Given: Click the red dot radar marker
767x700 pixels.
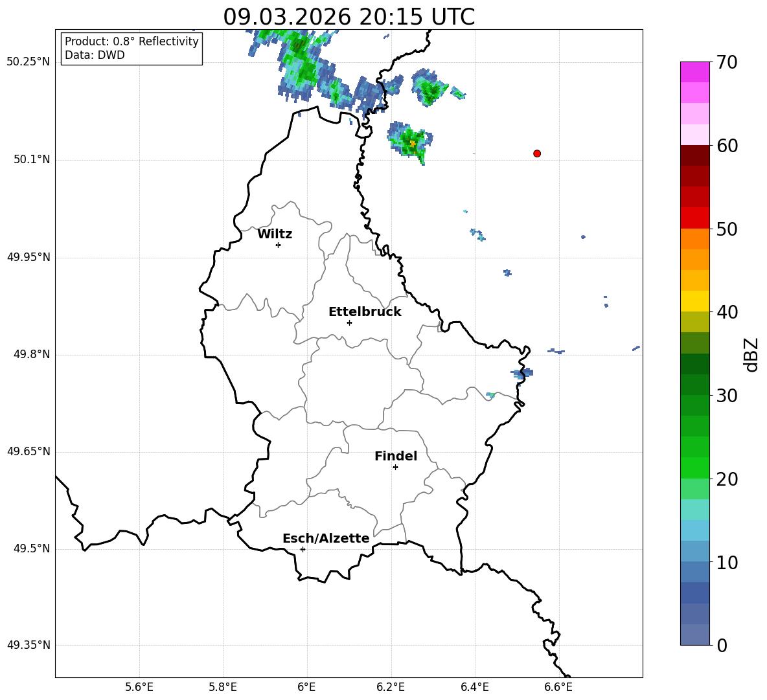Looking at the screenshot, I should [537, 153].
